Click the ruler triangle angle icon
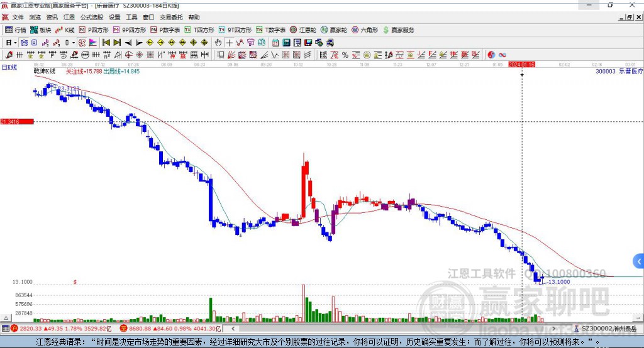 click(x=118, y=55)
